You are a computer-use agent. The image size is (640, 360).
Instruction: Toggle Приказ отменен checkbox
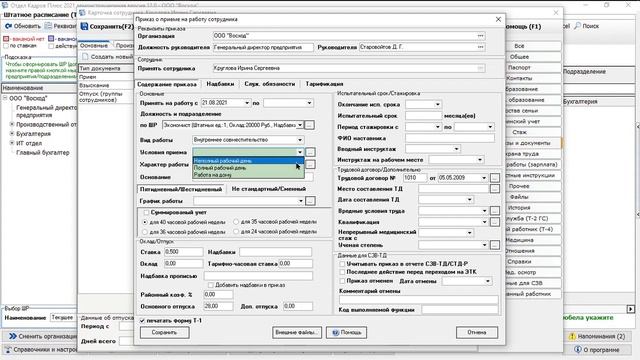pos(342,281)
